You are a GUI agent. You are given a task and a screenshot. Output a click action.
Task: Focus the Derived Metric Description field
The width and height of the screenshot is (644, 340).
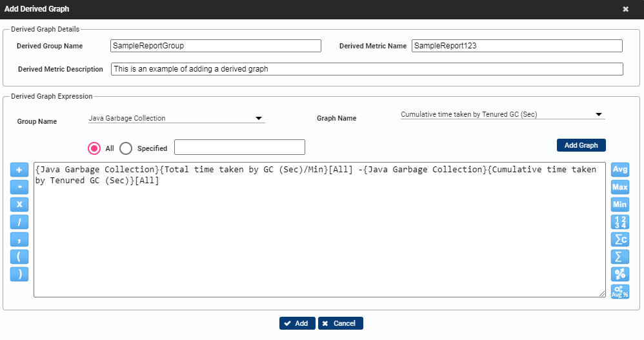[x=367, y=69]
